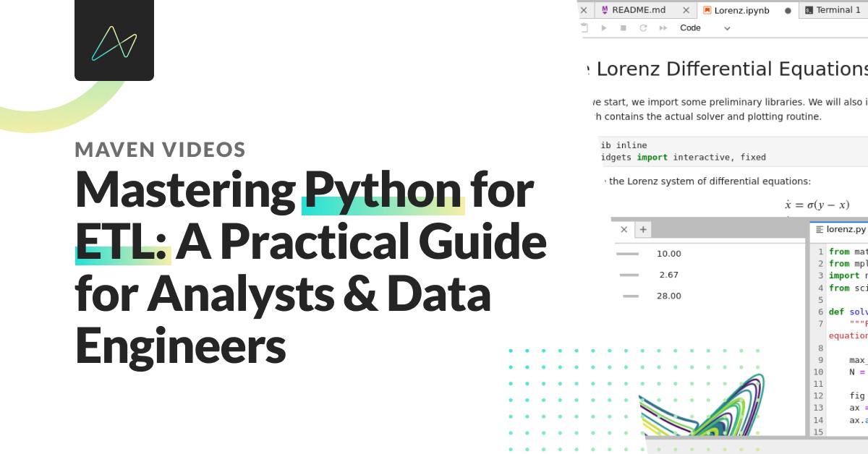
Task: Click the unsaved changes dot on Lorenz.ipynb
Action: coord(788,10)
